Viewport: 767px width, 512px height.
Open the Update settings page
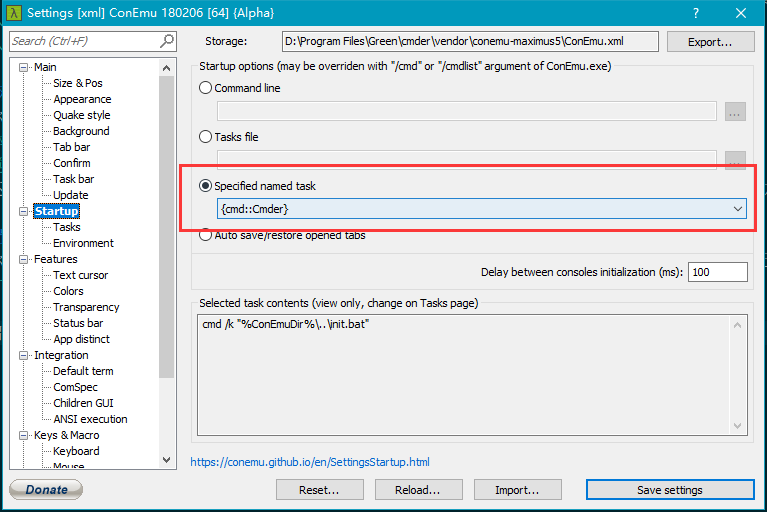tap(70, 195)
